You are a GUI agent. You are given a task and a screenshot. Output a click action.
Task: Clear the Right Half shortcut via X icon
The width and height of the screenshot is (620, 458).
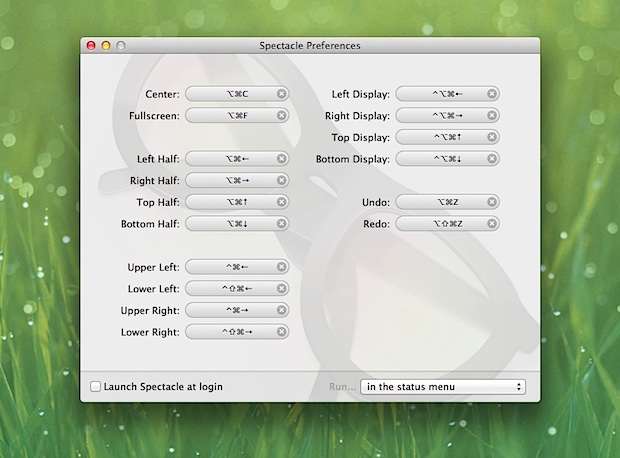tap(282, 180)
